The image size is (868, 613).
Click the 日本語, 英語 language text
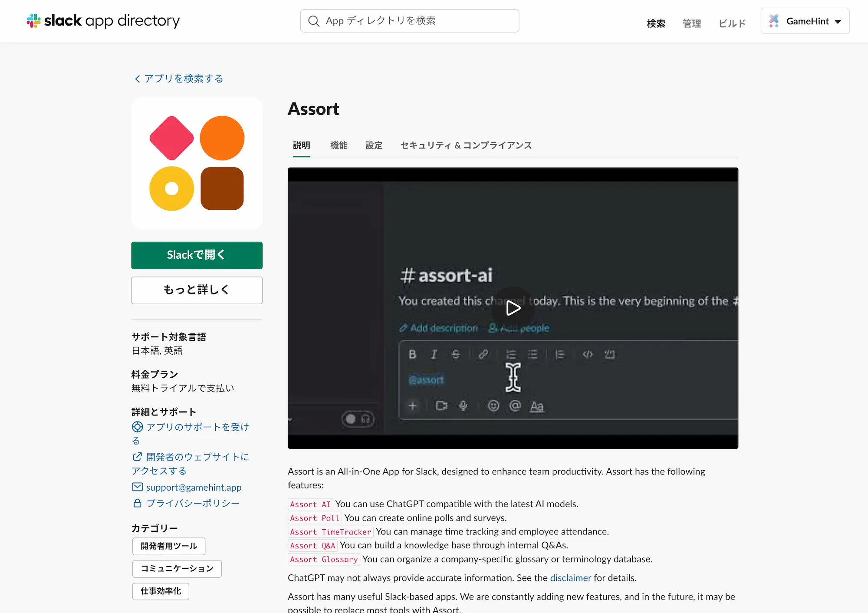coord(157,351)
